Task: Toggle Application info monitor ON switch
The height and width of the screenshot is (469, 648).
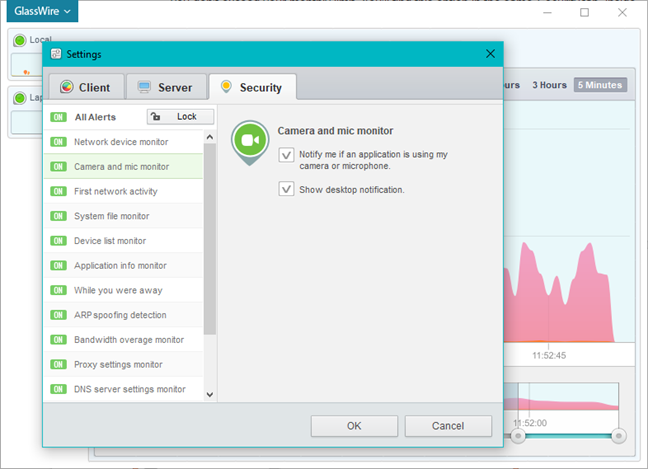Action: tap(58, 265)
